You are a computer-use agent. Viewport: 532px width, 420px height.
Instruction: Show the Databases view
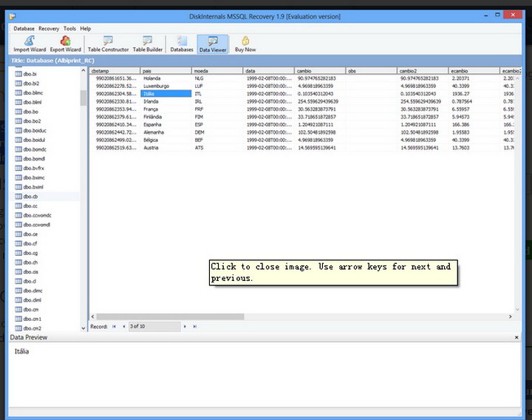(x=182, y=44)
